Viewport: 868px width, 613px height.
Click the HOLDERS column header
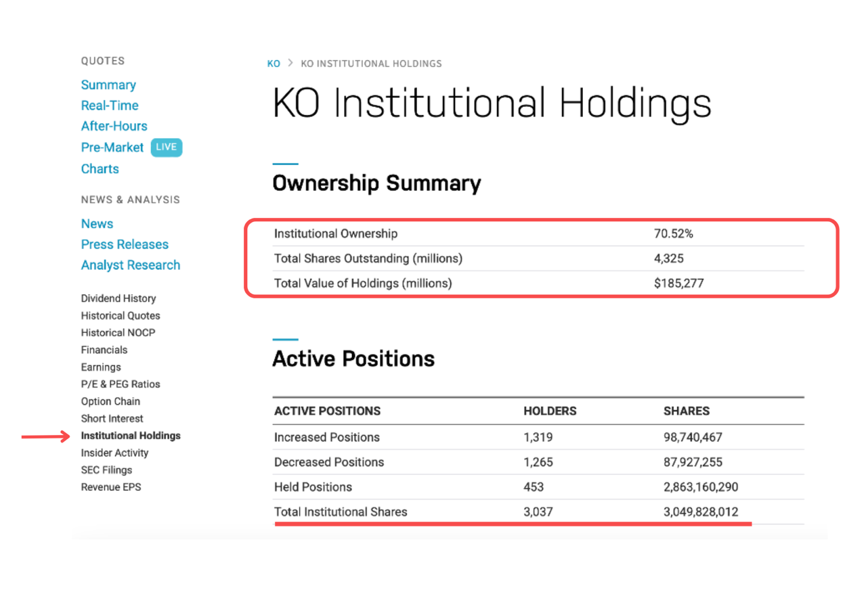pos(550,411)
